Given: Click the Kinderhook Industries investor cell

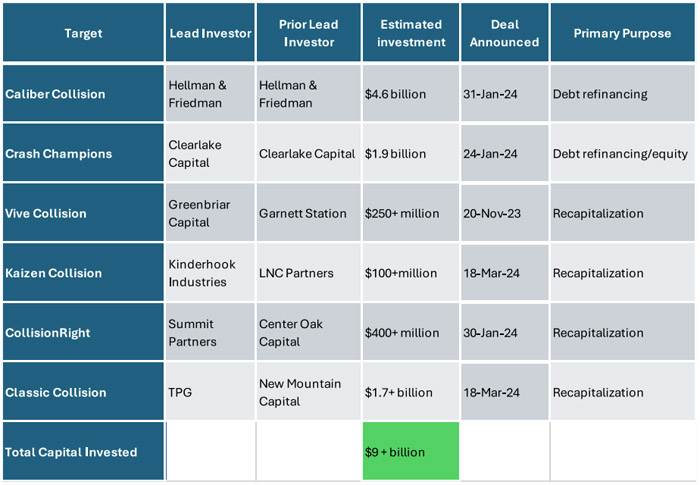Looking at the screenshot, I should [210, 273].
